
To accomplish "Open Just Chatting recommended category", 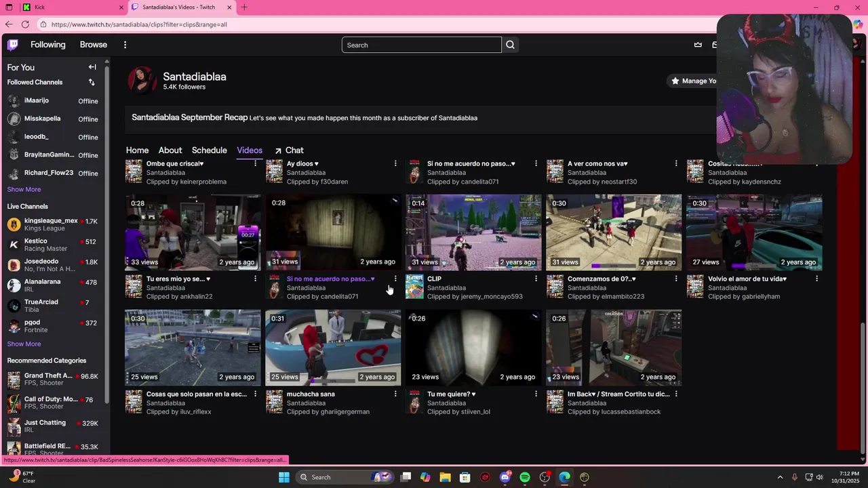I will (x=53, y=426).
